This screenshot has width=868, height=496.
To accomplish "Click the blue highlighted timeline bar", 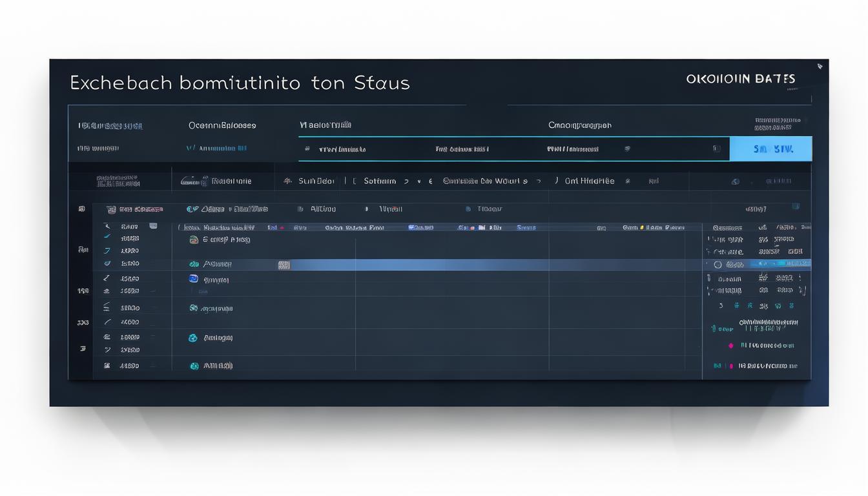I will [491, 265].
